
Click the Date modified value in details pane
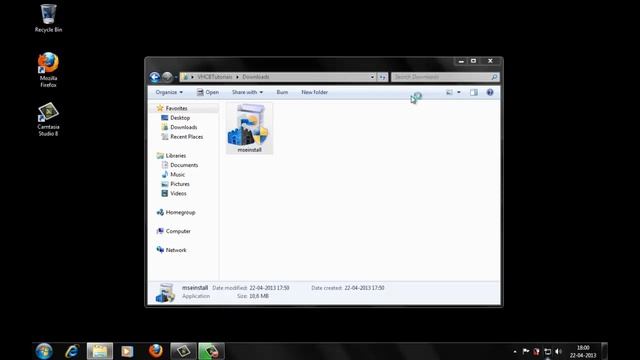[269, 288]
